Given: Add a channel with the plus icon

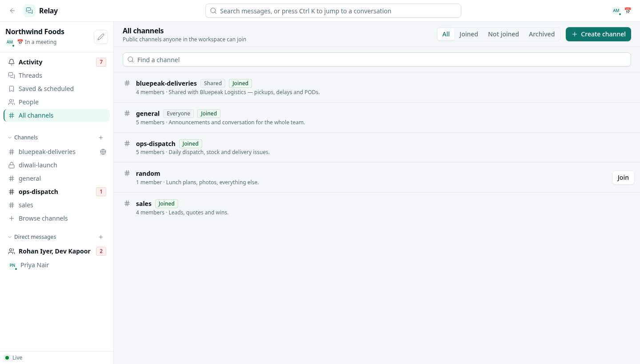Looking at the screenshot, I should tap(101, 138).
